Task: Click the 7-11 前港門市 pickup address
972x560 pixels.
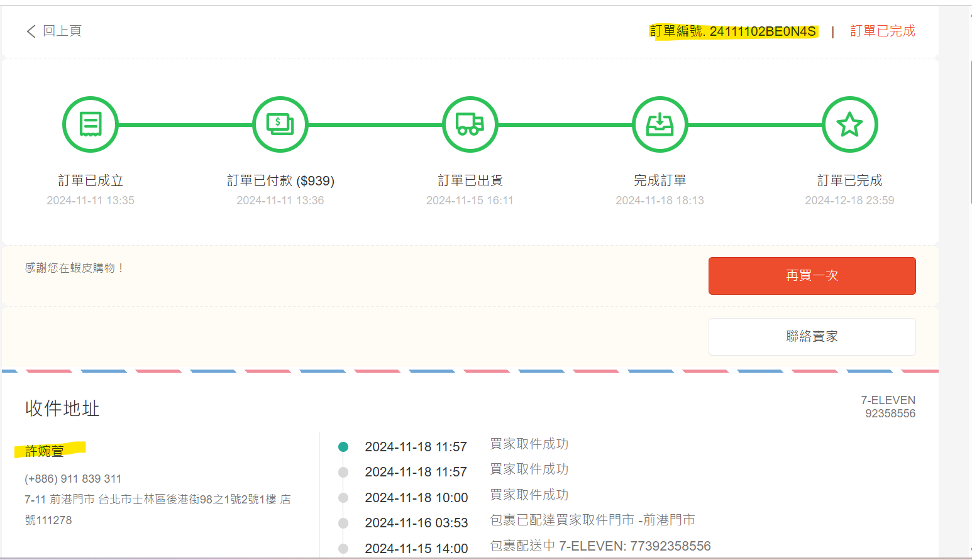Action: click(x=157, y=500)
